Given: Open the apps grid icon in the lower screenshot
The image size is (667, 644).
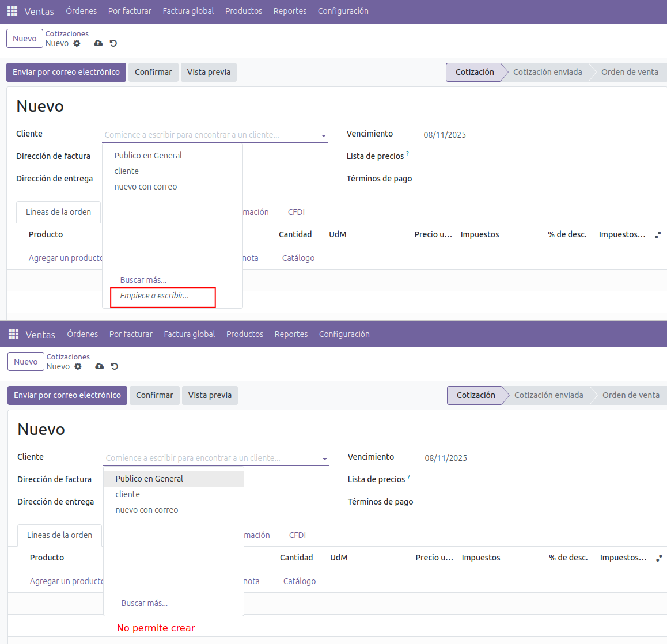Looking at the screenshot, I should coord(13,334).
